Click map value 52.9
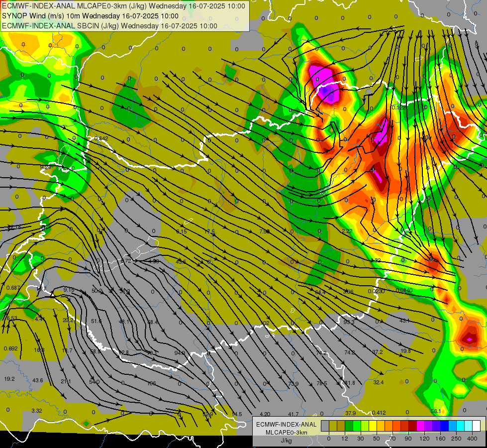 (x=208, y=415)
